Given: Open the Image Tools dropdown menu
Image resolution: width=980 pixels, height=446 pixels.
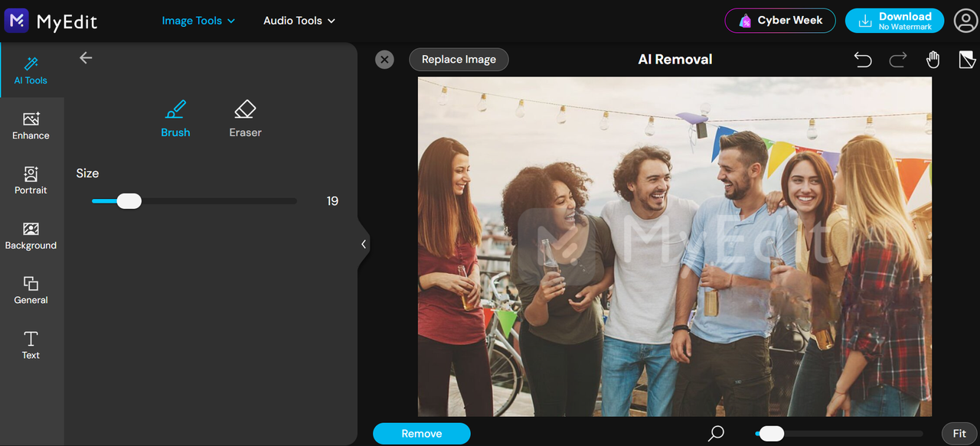Looking at the screenshot, I should [198, 21].
